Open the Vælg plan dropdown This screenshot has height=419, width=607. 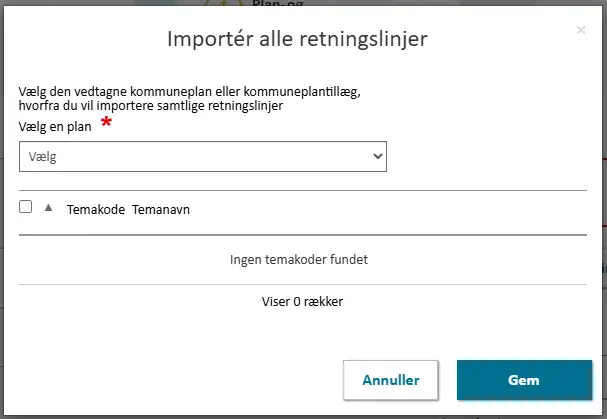(x=202, y=156)
